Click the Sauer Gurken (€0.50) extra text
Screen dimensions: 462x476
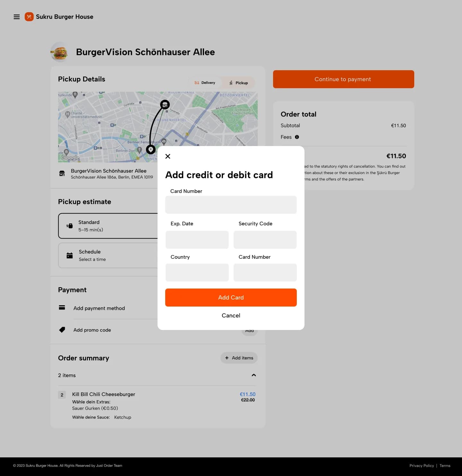coord(95,408)
